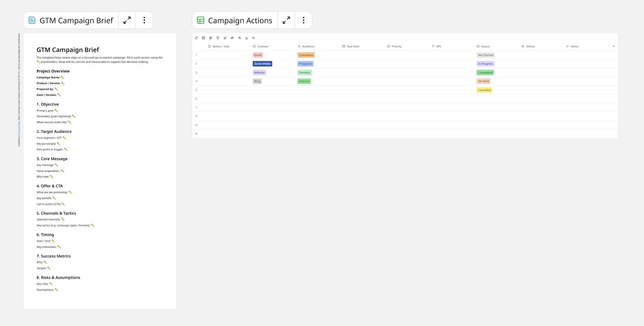The image size is (644, 326).
Task: Switch to the Campaign Actions panel header
Action: (240, 20)
